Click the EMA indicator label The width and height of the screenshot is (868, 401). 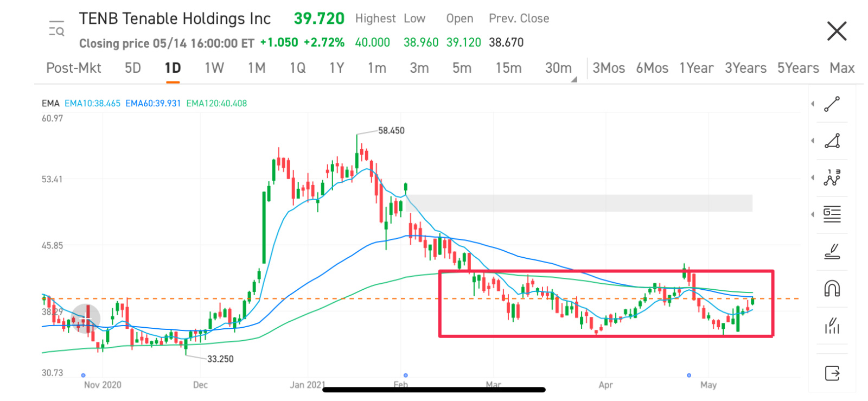point(50,103)
